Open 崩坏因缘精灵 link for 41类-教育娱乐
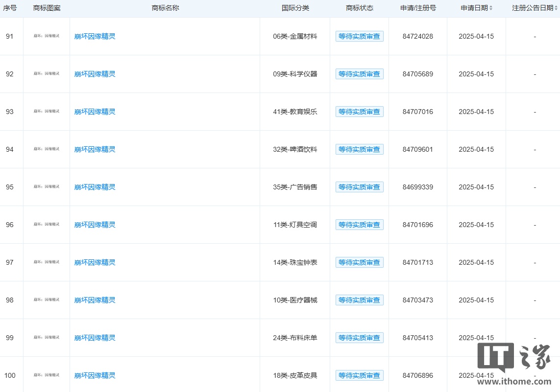 (95, 112)
